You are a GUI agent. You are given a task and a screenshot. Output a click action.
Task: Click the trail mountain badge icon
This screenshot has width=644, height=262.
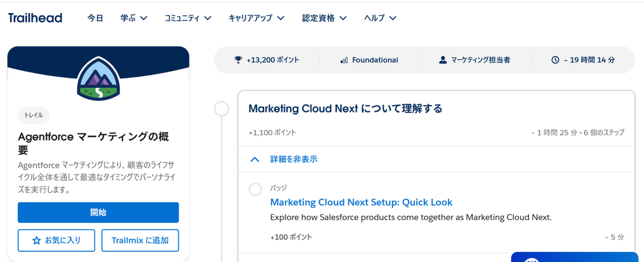[x=99, y=79]
